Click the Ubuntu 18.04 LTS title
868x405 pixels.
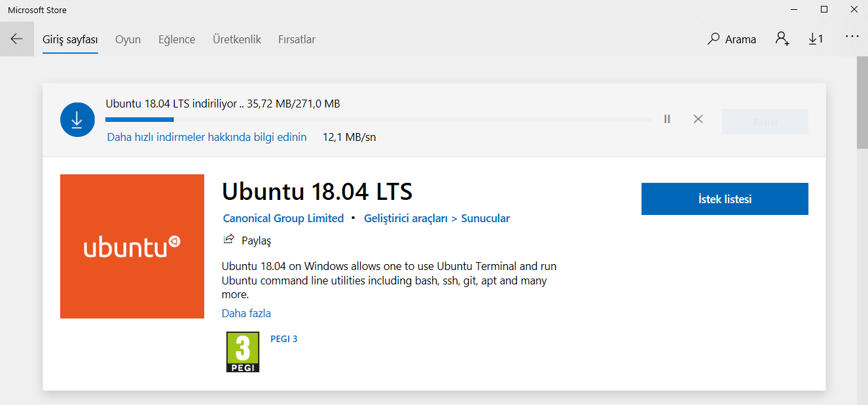317,191
